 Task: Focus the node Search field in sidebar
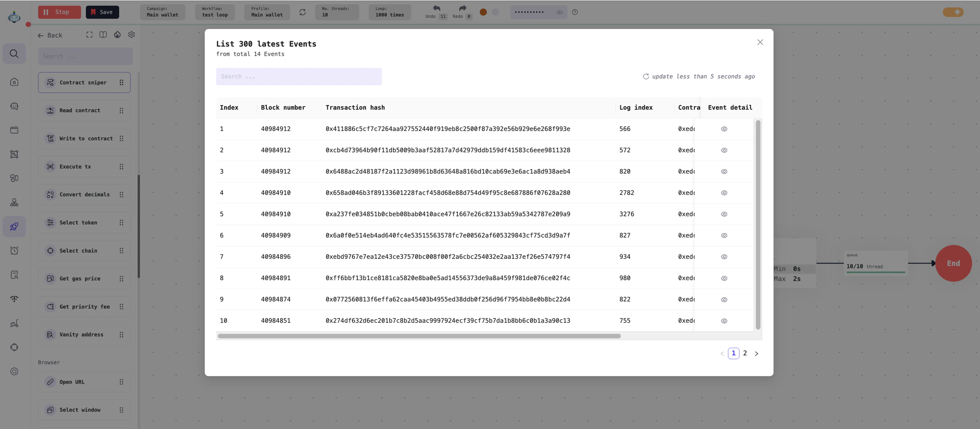[x=85, y=56]
